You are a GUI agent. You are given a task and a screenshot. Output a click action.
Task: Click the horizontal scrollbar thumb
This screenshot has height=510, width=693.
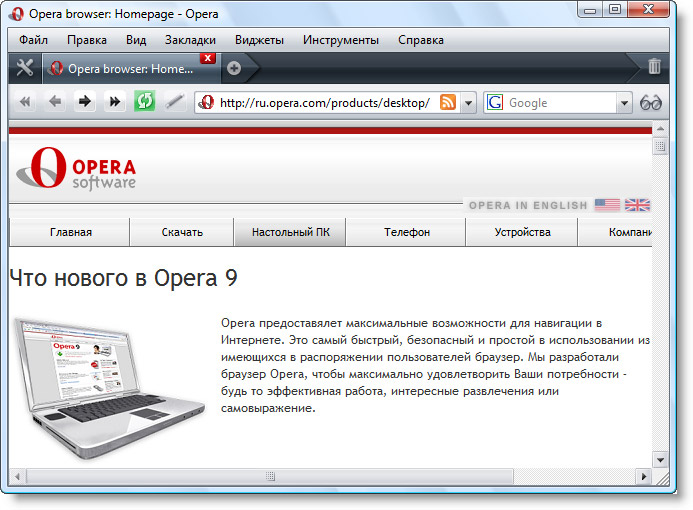(x=270, y=476)
